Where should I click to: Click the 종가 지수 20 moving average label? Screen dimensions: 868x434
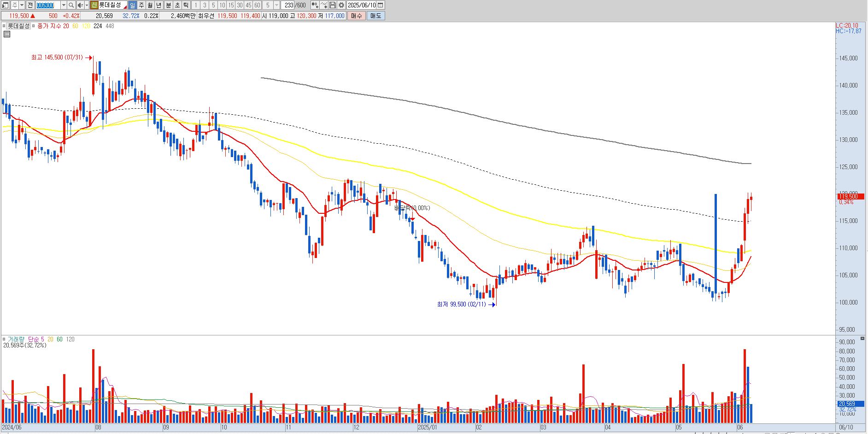(x=53, y=26)
